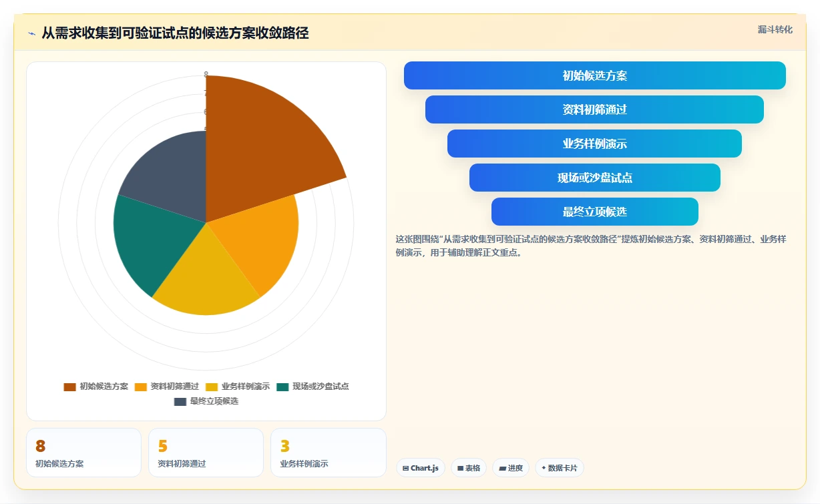Toggle 最终立项候选 legend swatch
The image size is (820, 504).
point(180,402)
